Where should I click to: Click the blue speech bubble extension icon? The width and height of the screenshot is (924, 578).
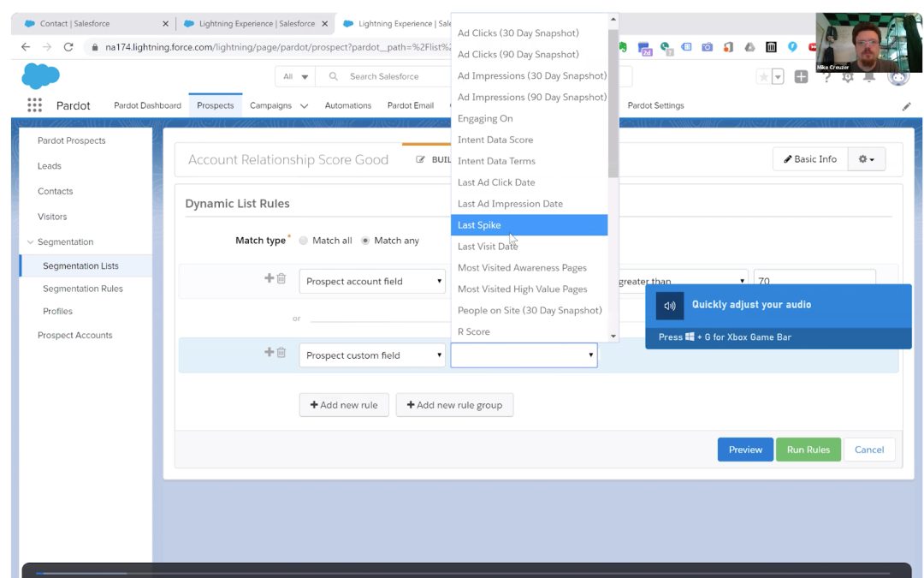[792, 46]
